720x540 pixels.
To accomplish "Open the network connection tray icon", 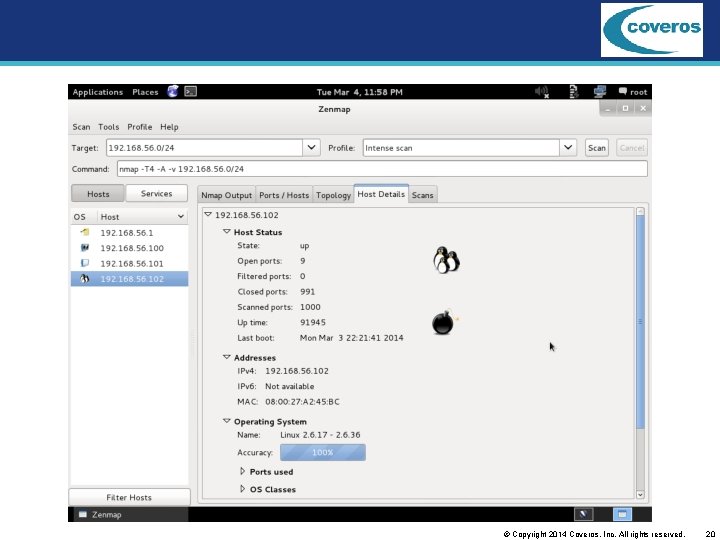I will (600, 92).
